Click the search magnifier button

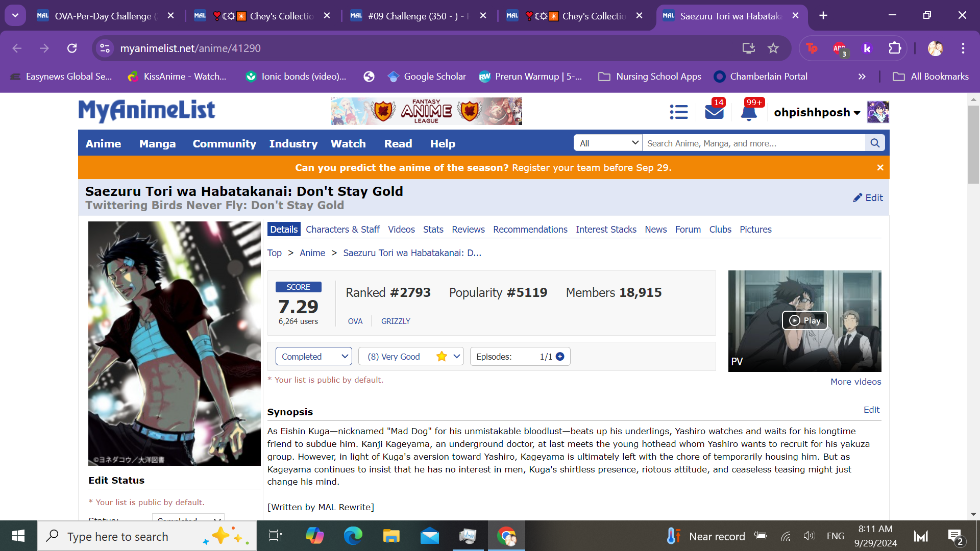(875, 143)
